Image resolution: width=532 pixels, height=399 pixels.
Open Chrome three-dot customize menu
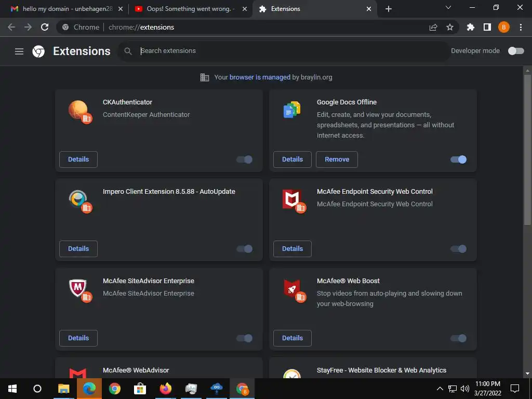tap(521, 27)
